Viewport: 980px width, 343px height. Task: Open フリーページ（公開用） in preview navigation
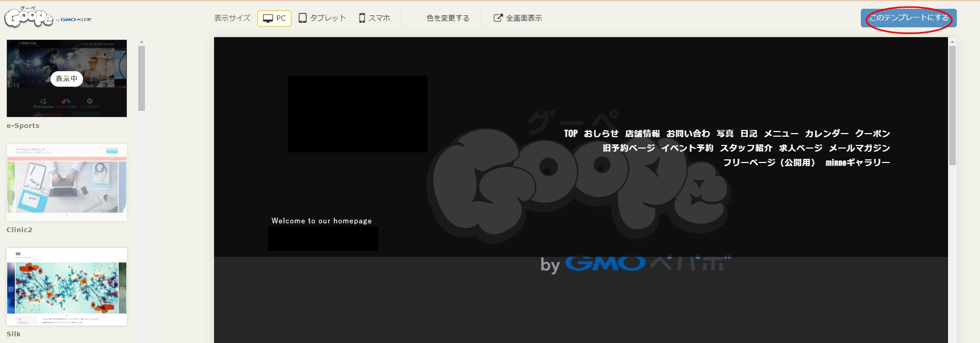pyautogui.click(x=770, y=162)
